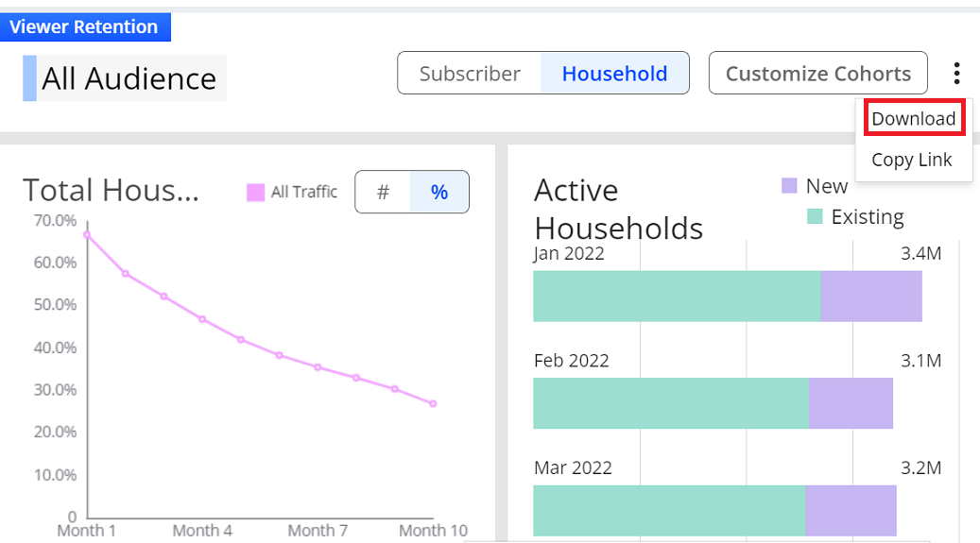Click the Existing teal legend swatch
The image size is (980, 543).
pyautogui.click(x=815, y=216)
